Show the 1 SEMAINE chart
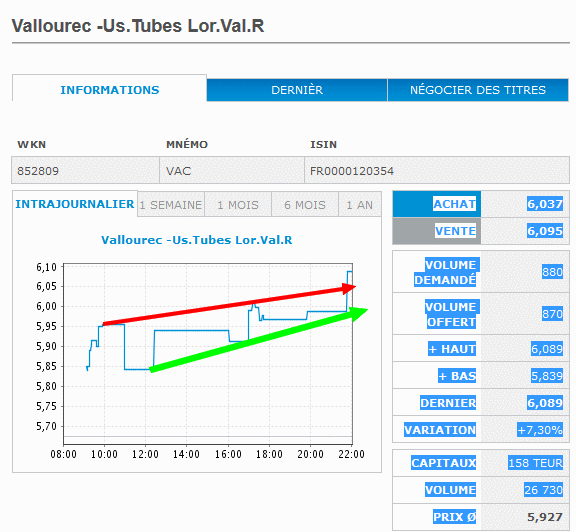The height and width of the screenshot is (532, 576). [171, 205]
